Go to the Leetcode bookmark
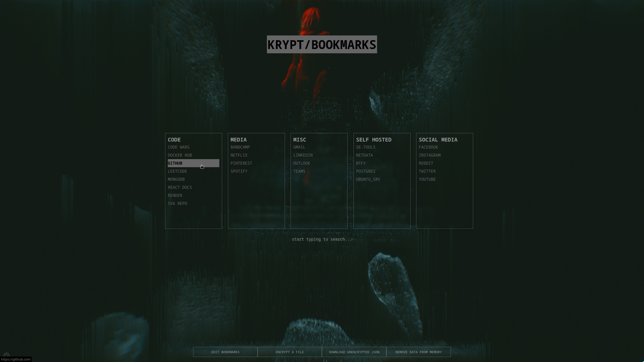The width and height of the screenshot is (644, 362). [x=177, y=171]
